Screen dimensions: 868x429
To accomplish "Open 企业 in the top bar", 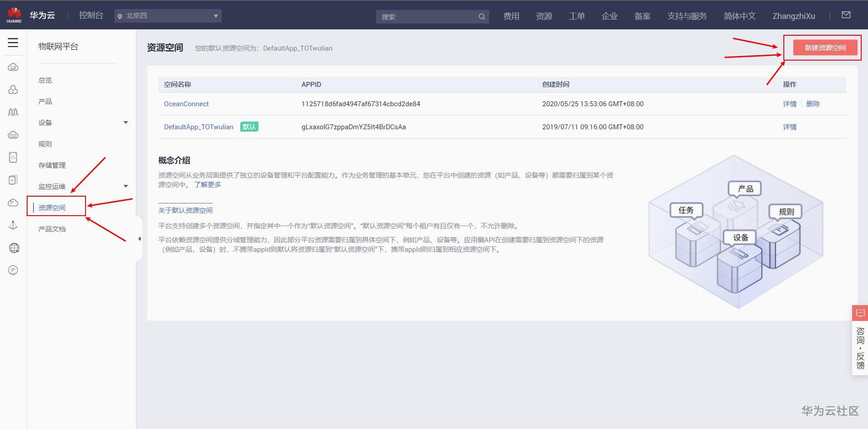I will [610, 16].
